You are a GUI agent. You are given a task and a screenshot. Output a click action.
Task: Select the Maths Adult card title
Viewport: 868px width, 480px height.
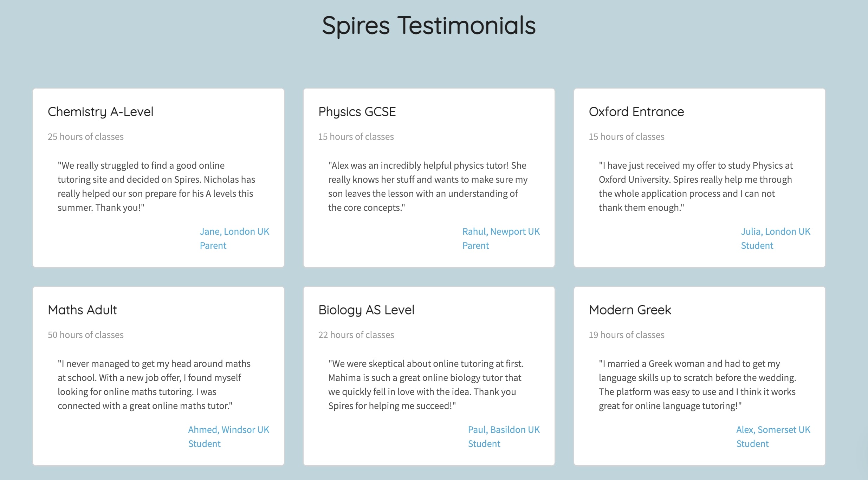[x=82, y=310]
